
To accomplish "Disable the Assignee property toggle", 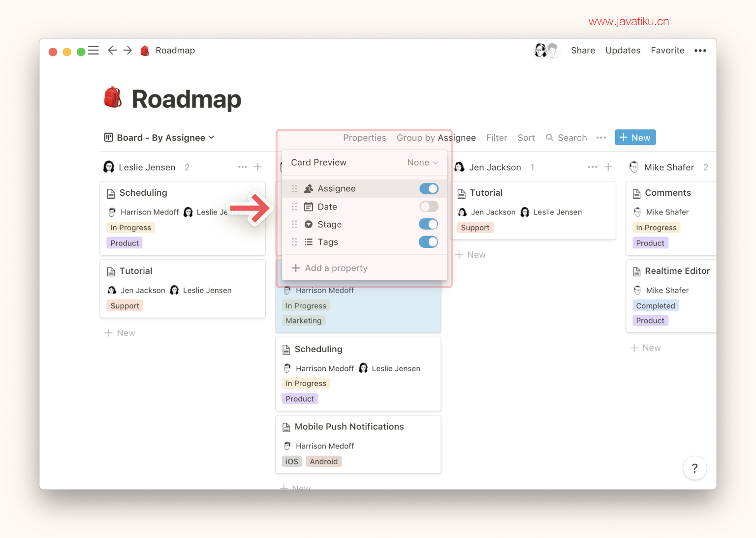I will point(429,189).
